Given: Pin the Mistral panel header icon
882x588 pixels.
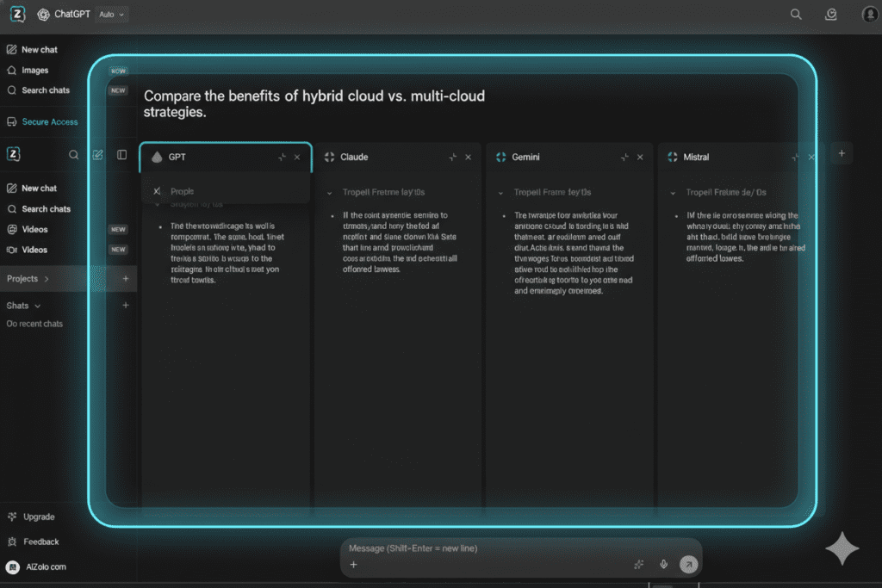Looking at the screenshot, I should click(x=795, y=157).
